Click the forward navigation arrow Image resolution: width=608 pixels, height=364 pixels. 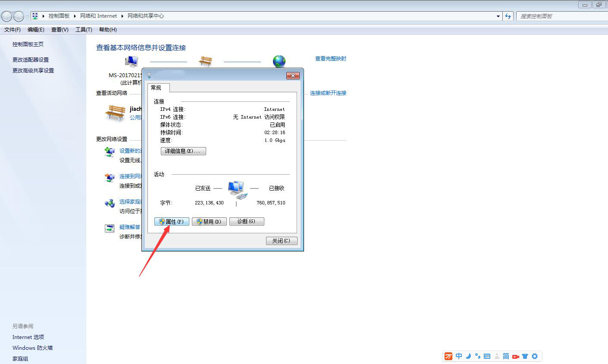point(19,16)
